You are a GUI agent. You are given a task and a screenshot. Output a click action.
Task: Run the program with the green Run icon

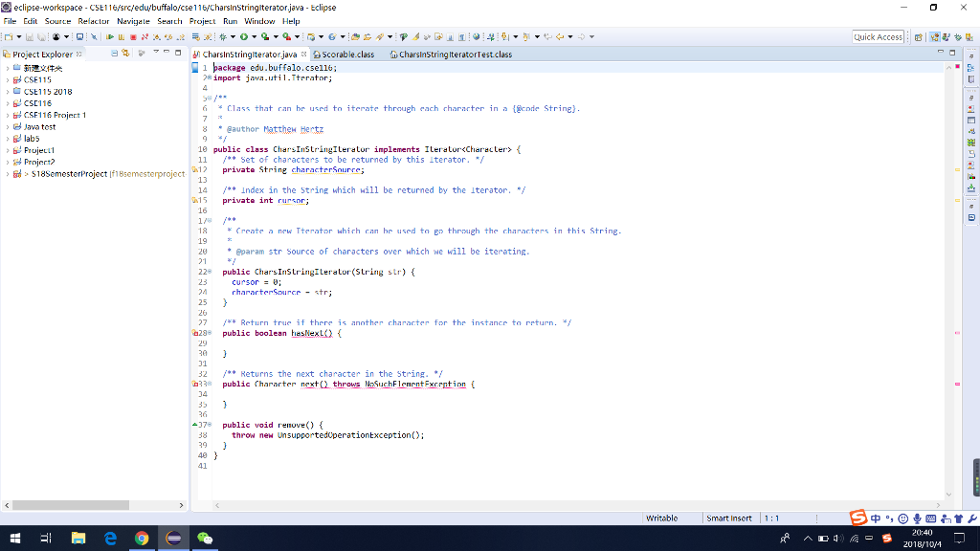tap(244, 36)
